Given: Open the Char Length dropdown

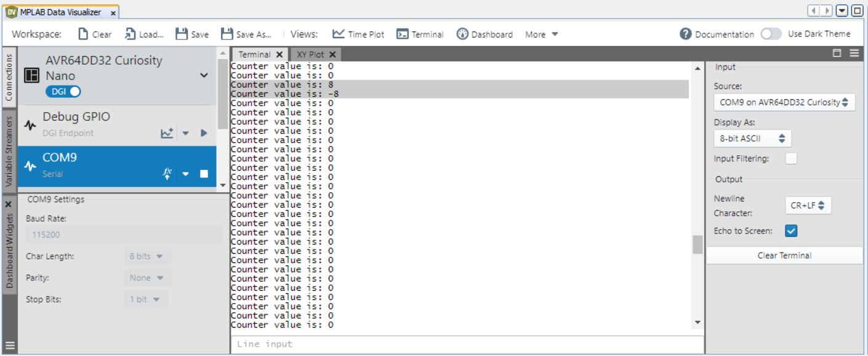Looking at the screenshot, I should [x=148, y=257].
